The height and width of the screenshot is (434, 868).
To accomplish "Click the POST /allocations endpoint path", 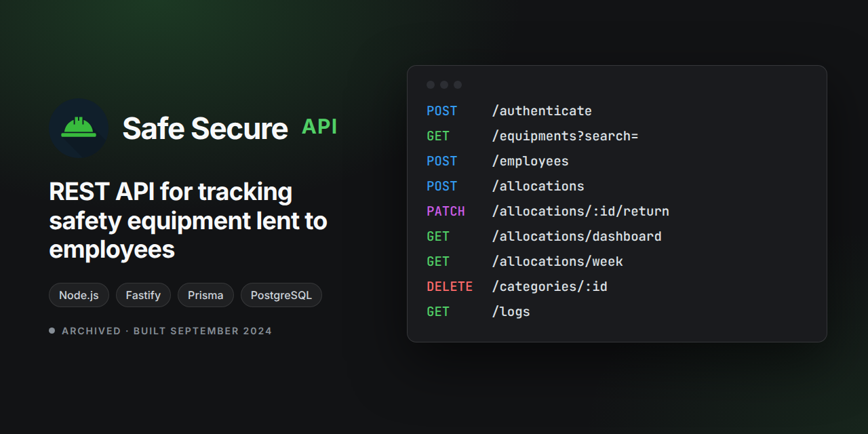I will point(538,186).
